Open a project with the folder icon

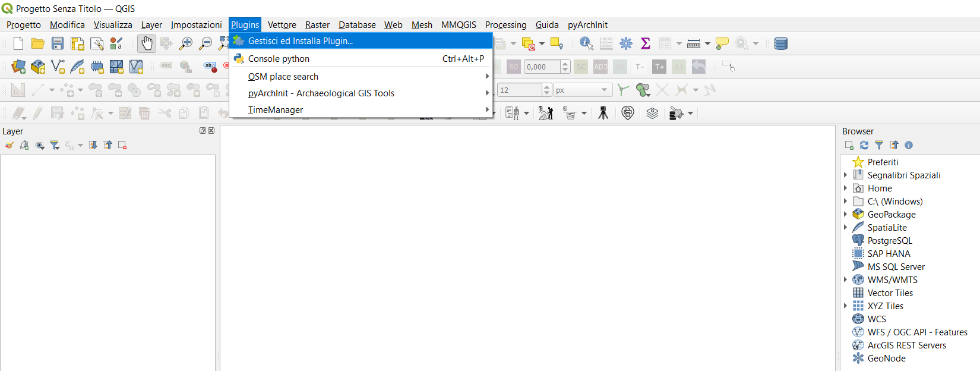tap(38, 43)
